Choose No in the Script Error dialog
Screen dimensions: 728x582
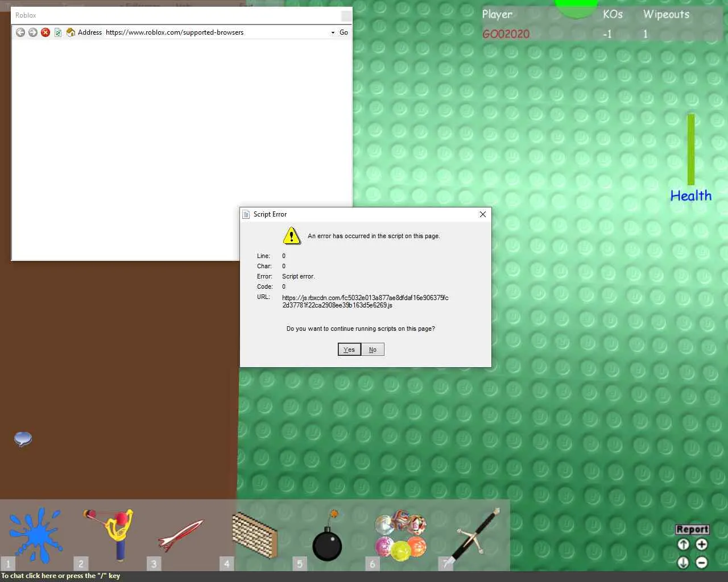[x=373, y=350]
